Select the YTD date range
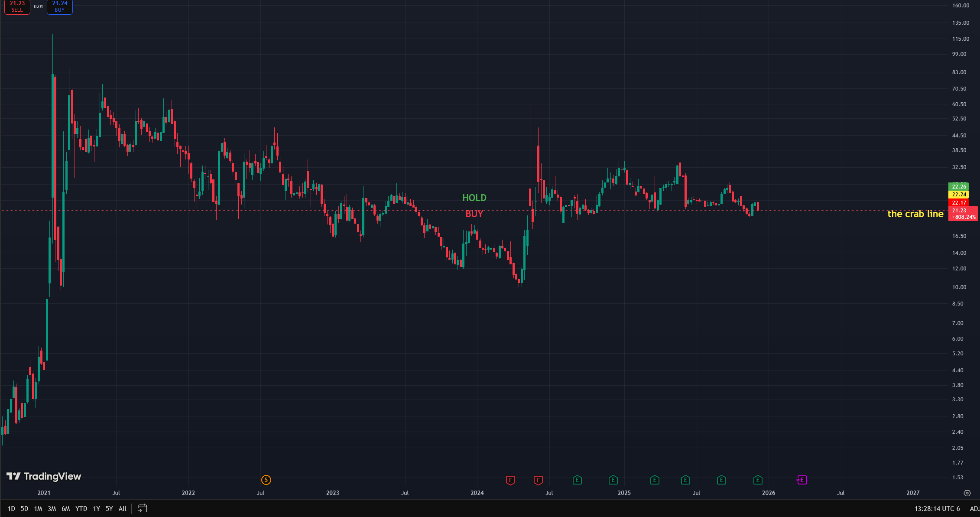Viewport: 980px width, 517px height. click(x=81, y=509)
